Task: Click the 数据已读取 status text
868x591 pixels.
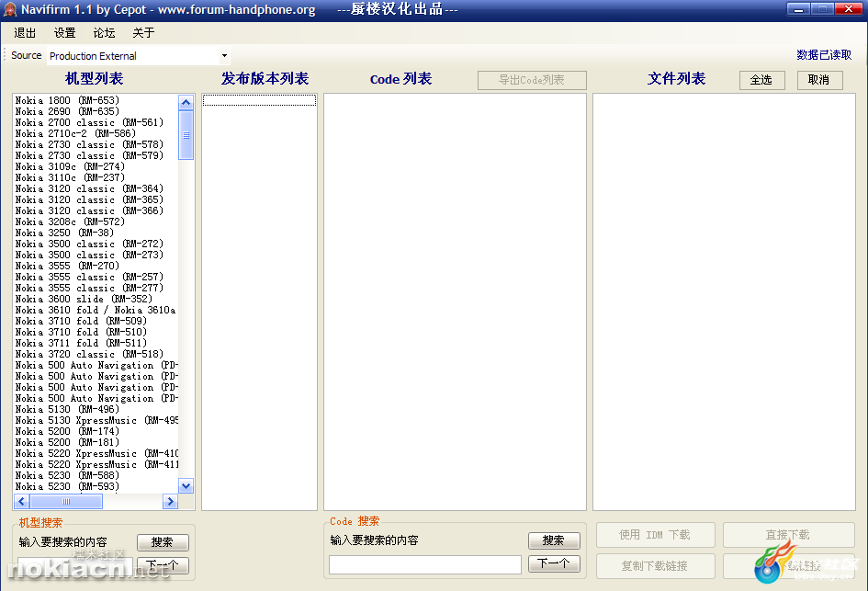Action: tap(824, 55)
